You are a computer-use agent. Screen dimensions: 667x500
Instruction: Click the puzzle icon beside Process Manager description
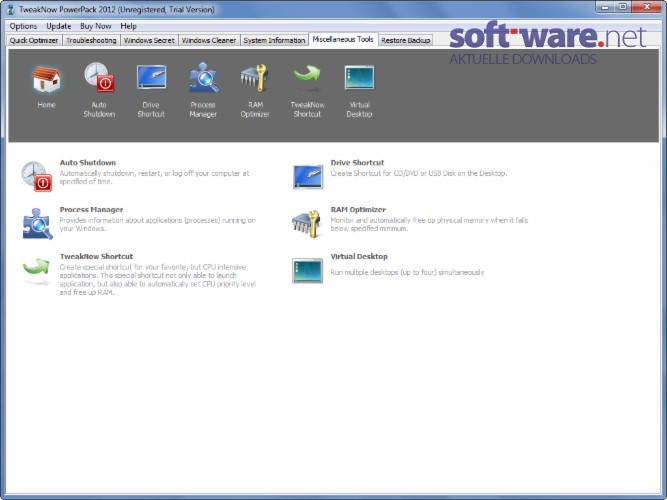point(37,223)
